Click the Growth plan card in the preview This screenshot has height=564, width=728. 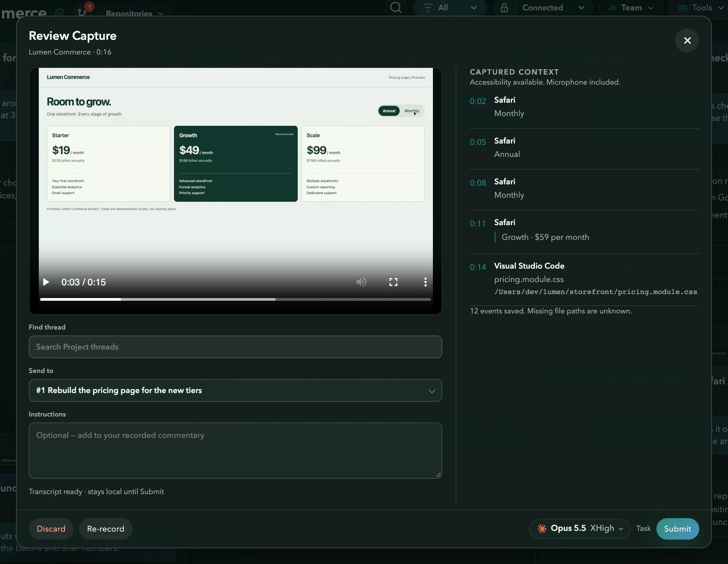click(x=236, y=164)
